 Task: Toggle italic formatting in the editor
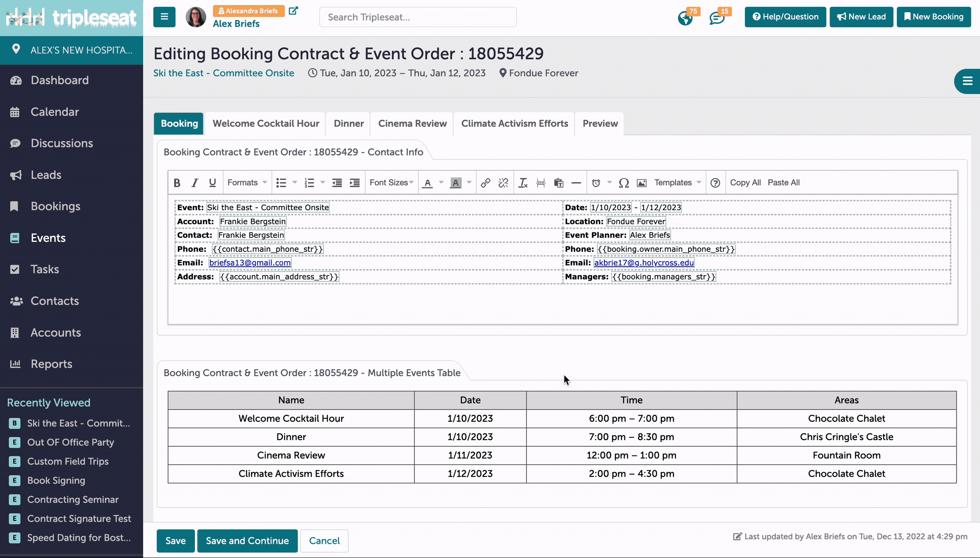[x=195, y=183]
